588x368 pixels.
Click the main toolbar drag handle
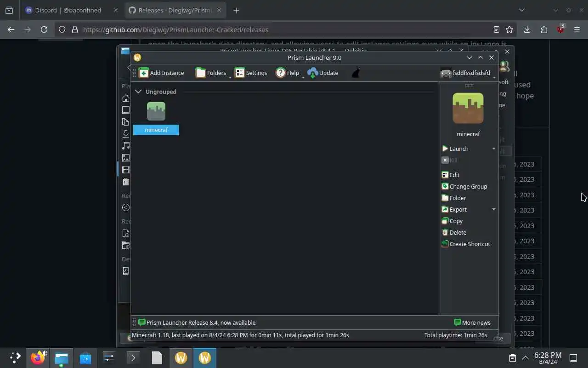[135, 73]
